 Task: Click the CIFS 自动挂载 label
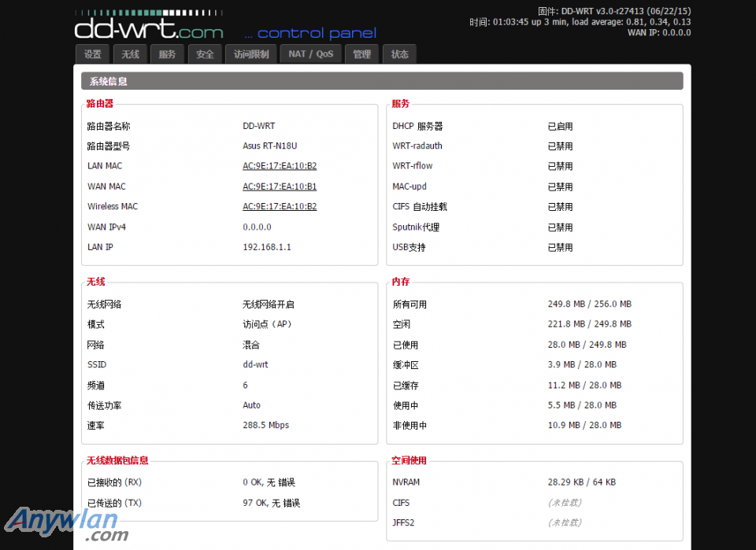(420, 207)
